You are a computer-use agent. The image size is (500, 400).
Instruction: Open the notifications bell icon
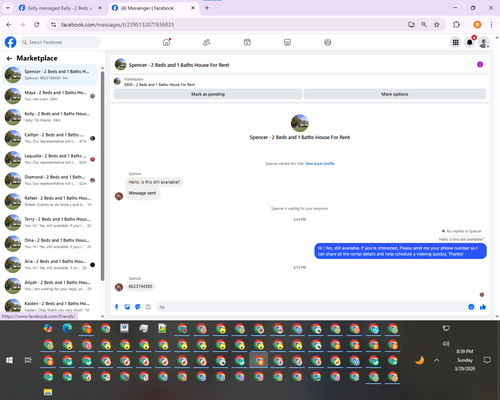[470, 42]
